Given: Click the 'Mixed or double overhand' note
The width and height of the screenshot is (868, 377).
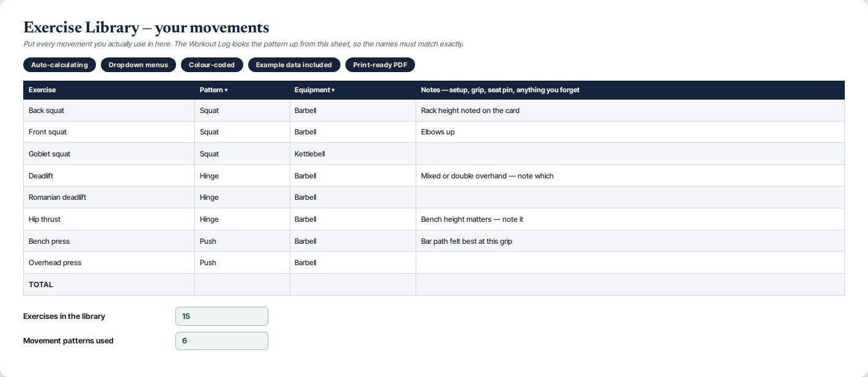Looking at the screenshot, I should [487, 176].
